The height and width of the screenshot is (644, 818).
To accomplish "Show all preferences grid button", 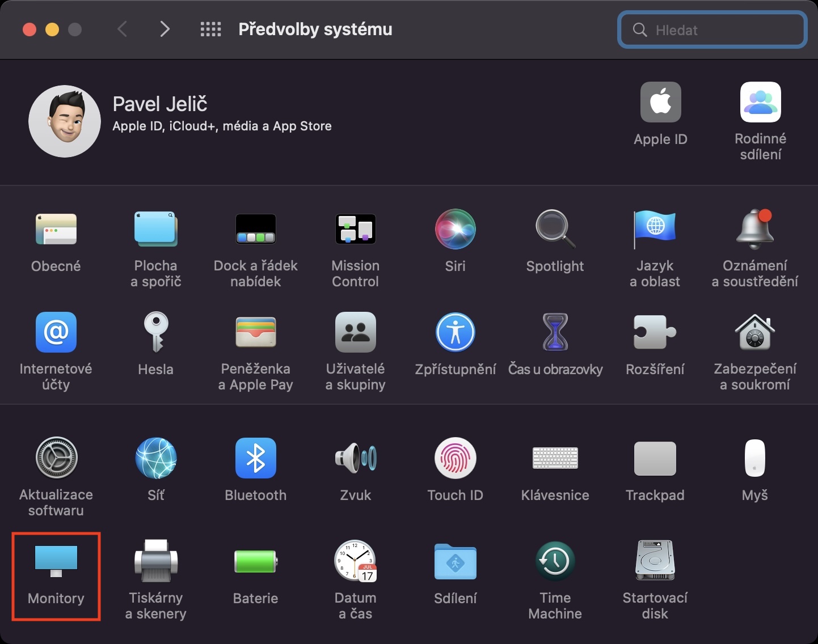I will (211, 29).
